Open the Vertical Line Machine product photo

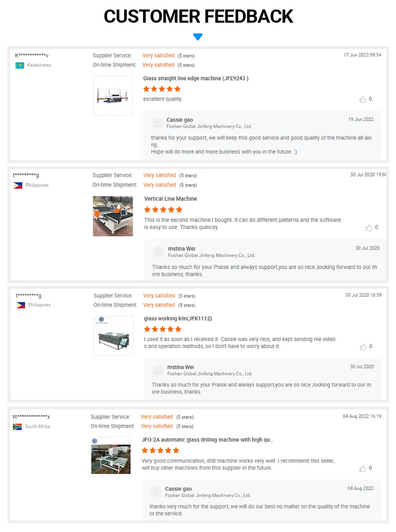(x=113, y=216)
